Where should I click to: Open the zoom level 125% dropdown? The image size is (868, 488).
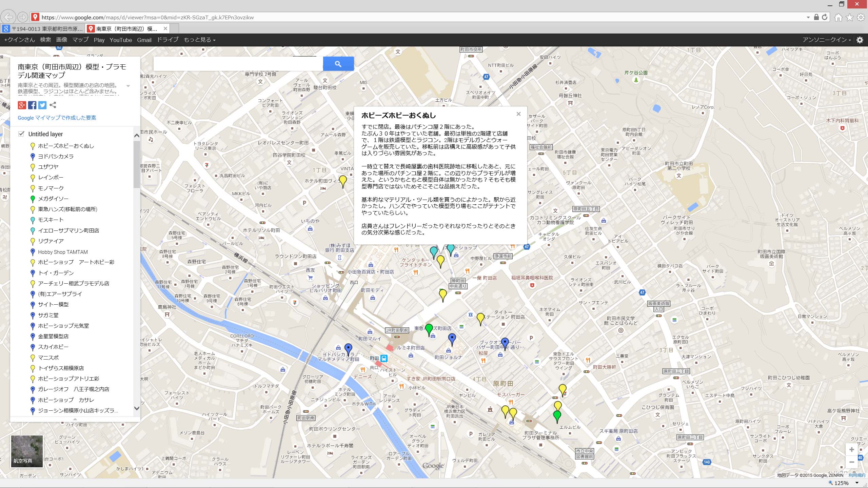[x=857, y=483]
